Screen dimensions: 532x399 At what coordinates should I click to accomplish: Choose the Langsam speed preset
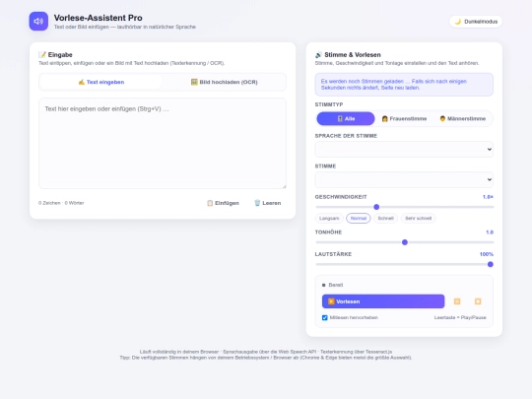329,218
